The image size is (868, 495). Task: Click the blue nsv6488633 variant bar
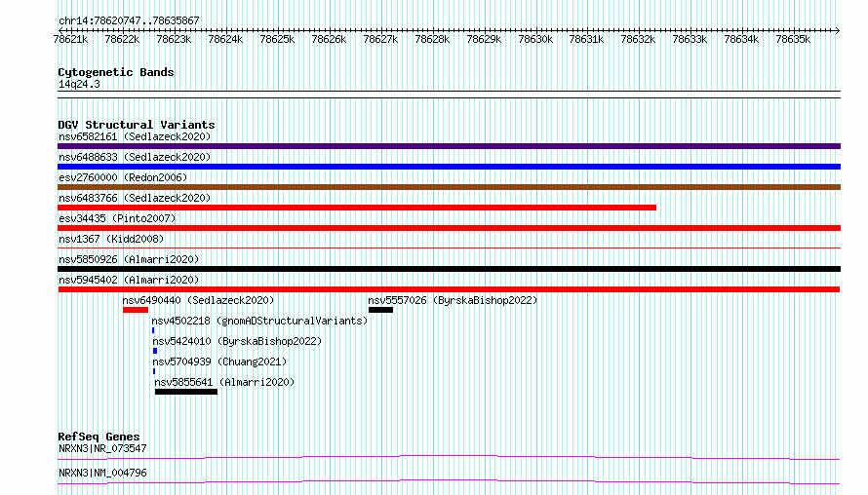click(x=449, y=167)
